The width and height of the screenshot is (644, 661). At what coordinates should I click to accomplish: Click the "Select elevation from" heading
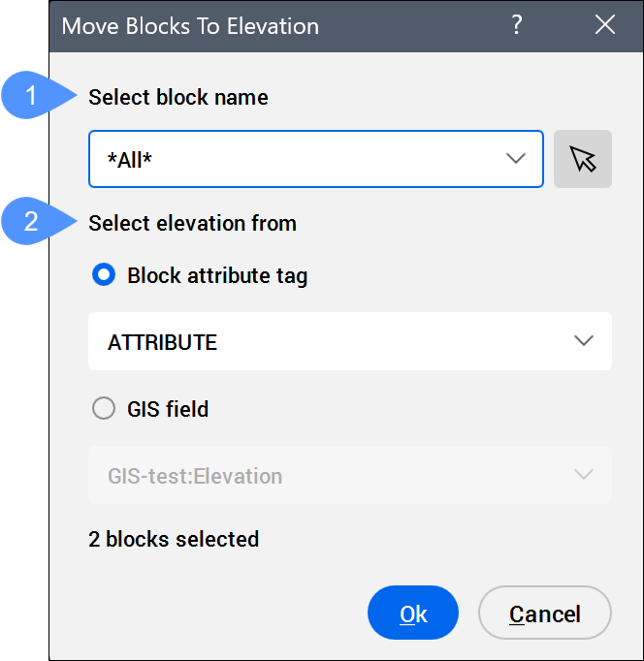point(192,223)
